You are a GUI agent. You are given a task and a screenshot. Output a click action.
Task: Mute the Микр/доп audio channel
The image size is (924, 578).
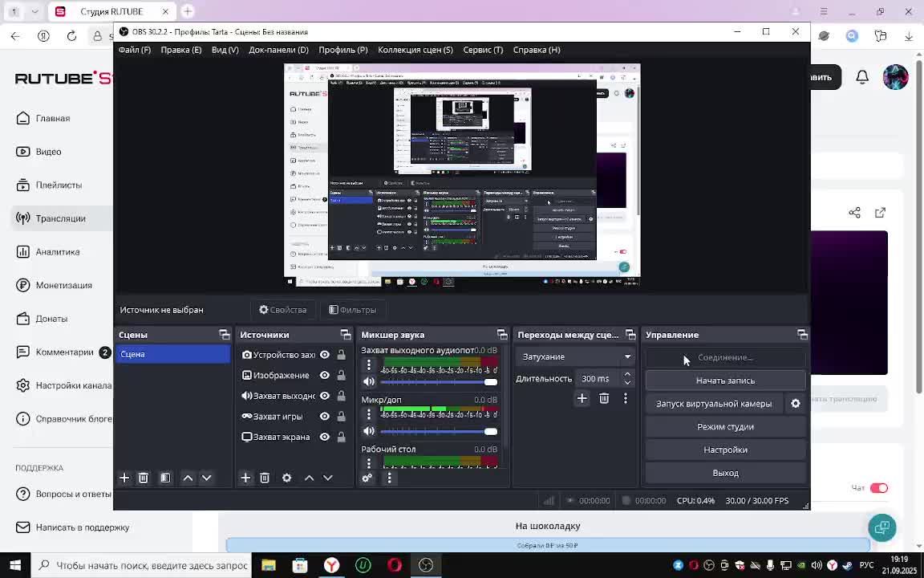pyautogui.click(x=369, y=431)
